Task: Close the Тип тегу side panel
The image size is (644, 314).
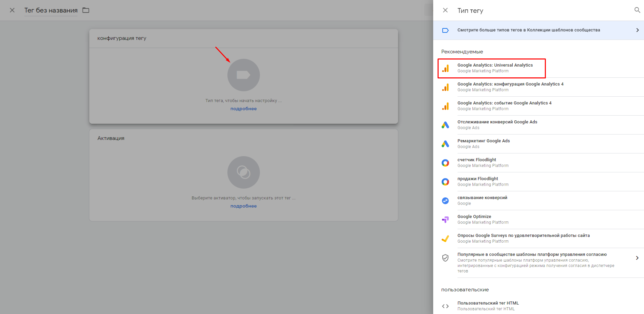Action: click(445, 10)
